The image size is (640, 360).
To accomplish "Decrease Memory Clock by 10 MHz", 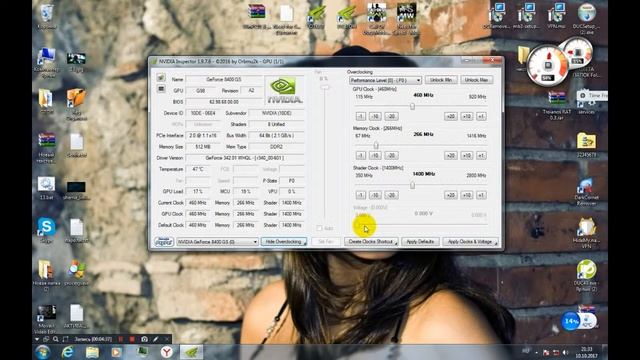I will point(375,156).
